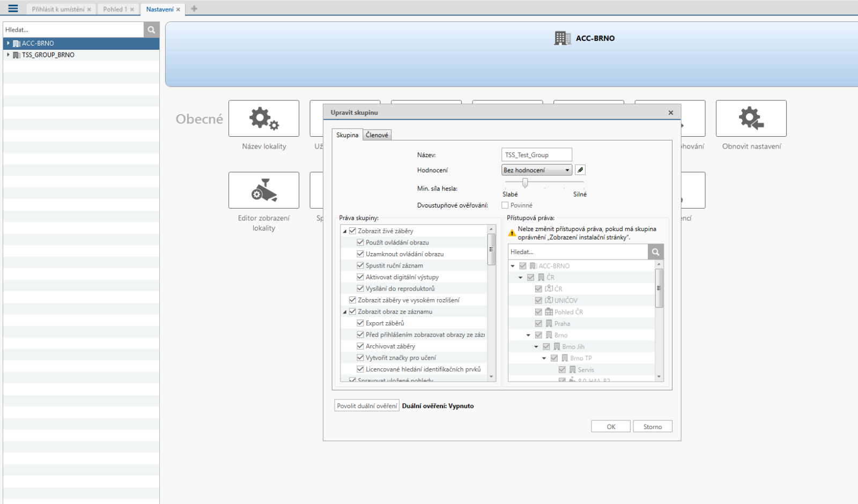The height and width of the screenshot is (504, 858).
Task: Click search icon in Přístupová práva panel
Action: pyautogui.click(x=655, y=252)
